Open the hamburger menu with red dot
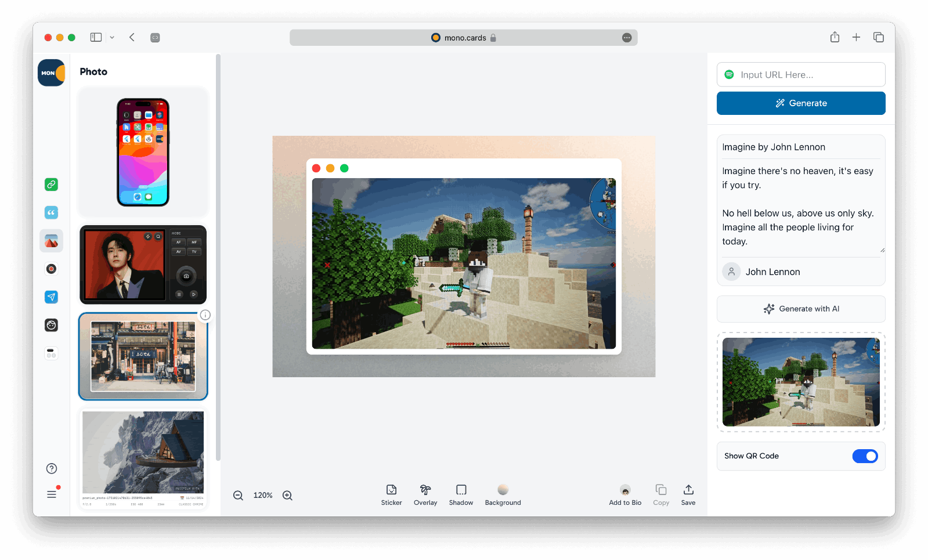Screen dimensions: 928x560 coord(52,494)
